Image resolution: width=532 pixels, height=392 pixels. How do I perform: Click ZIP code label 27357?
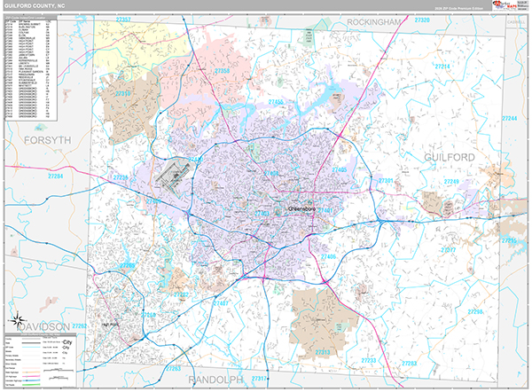point(123,20)
